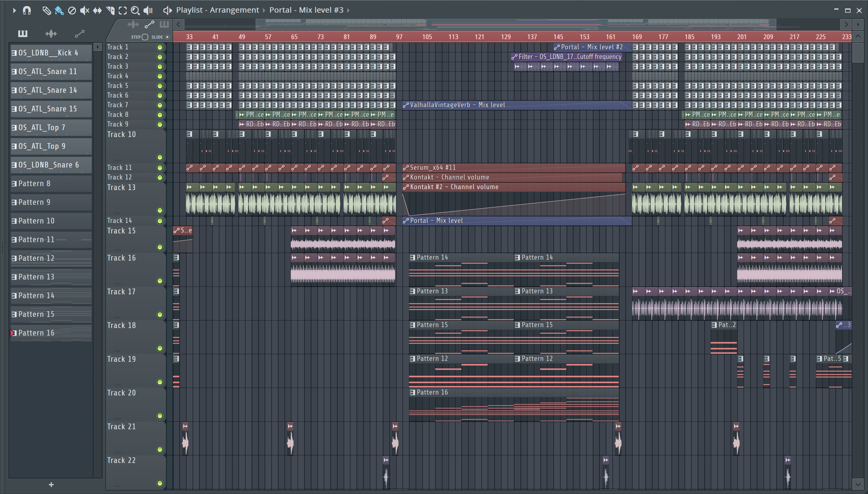
Task: Select the Slice tool
Action: pos(110,11)
